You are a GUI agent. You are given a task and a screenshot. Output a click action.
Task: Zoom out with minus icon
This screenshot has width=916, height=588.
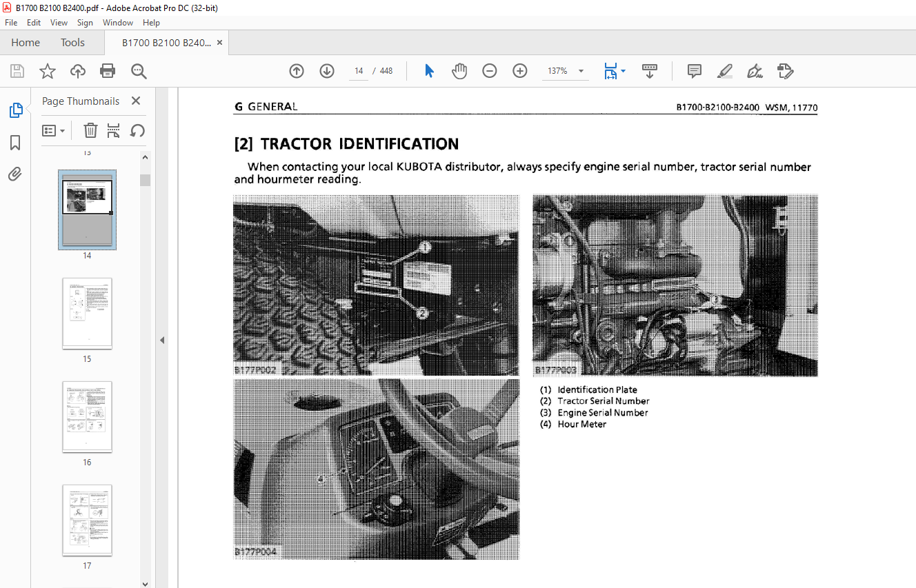click(490, 71)
